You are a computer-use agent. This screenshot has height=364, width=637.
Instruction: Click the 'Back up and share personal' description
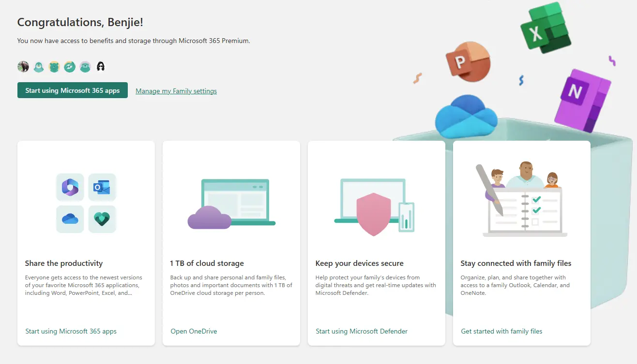[x=231, y=285]
